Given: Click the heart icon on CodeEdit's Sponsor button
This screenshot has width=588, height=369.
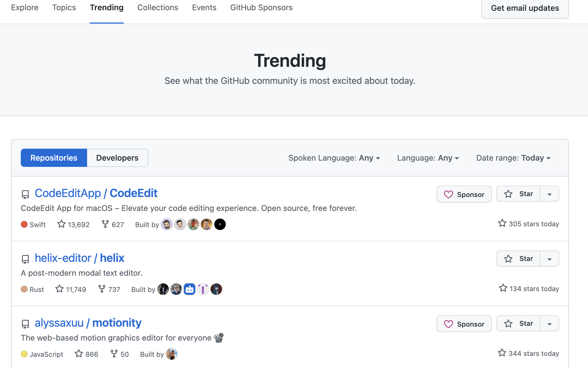Looking at the screenshot, I should point(448,194).
